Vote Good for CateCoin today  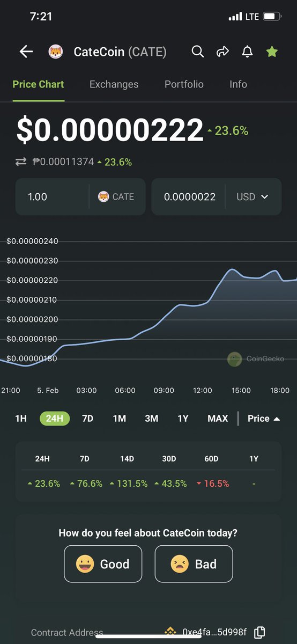tap(103, 564)
